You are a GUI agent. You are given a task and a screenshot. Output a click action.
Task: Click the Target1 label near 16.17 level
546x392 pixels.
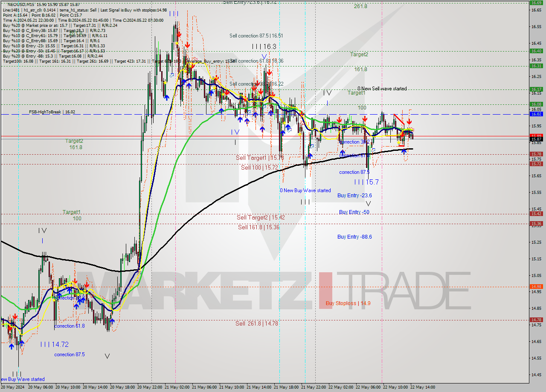tap(357, 93)
